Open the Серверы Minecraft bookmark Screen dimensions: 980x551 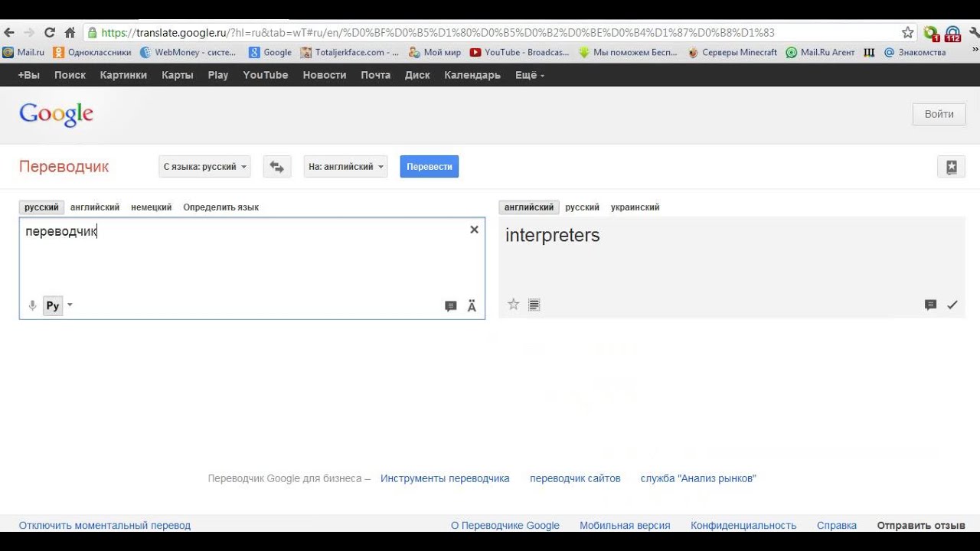click(x=733, y=53)
